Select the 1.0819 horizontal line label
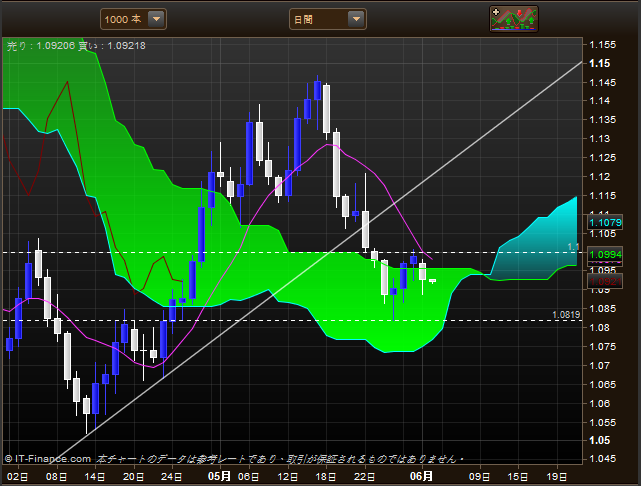Viewport: 641px width, 486px height. [x=566, y=314]
